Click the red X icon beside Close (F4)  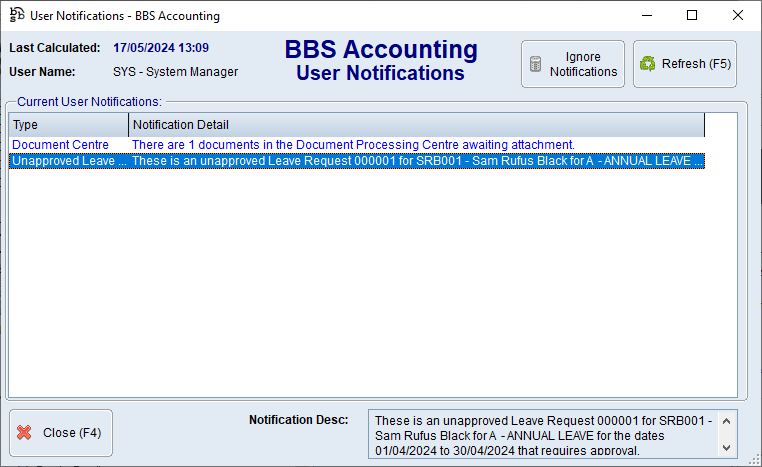coord(25,433)
